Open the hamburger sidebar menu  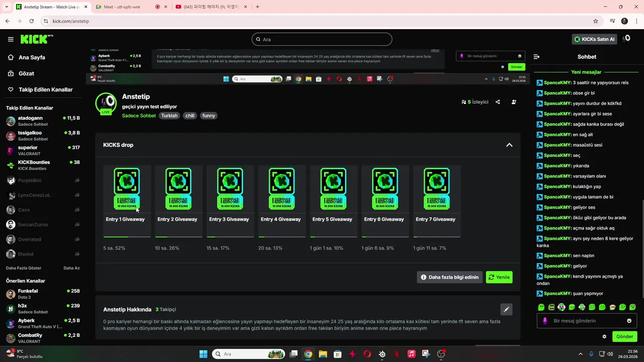pyautogui.click(x=11, y=39)
